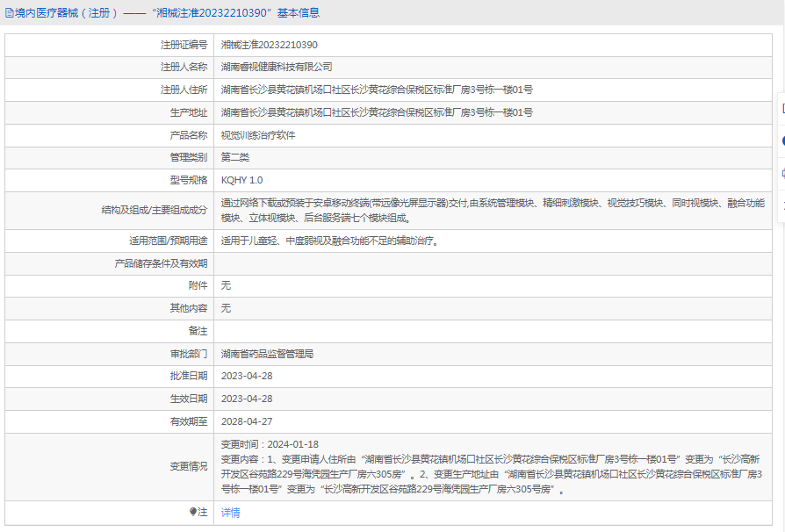Click the date in the 生效日期 row

247,399
